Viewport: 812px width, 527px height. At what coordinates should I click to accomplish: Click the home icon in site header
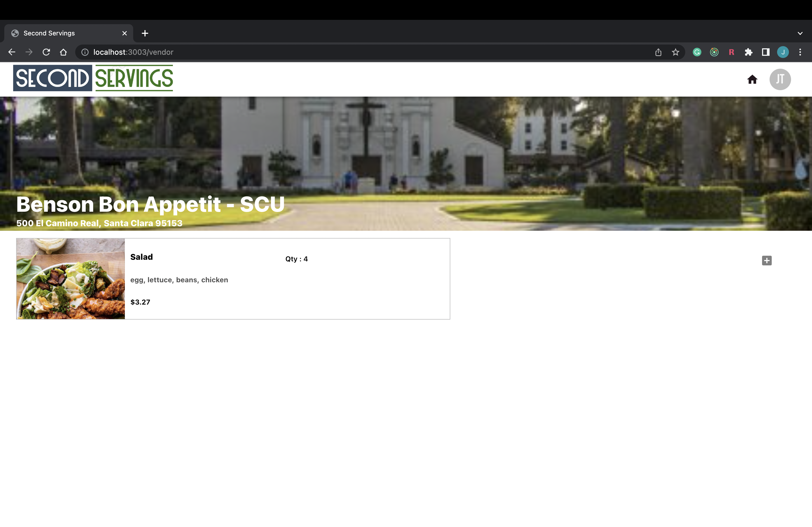pos(752,79)
